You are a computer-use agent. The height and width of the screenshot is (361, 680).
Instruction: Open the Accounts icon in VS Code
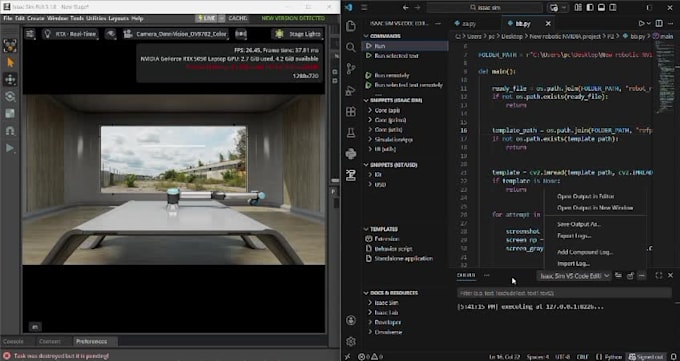[x=351, y=320]
